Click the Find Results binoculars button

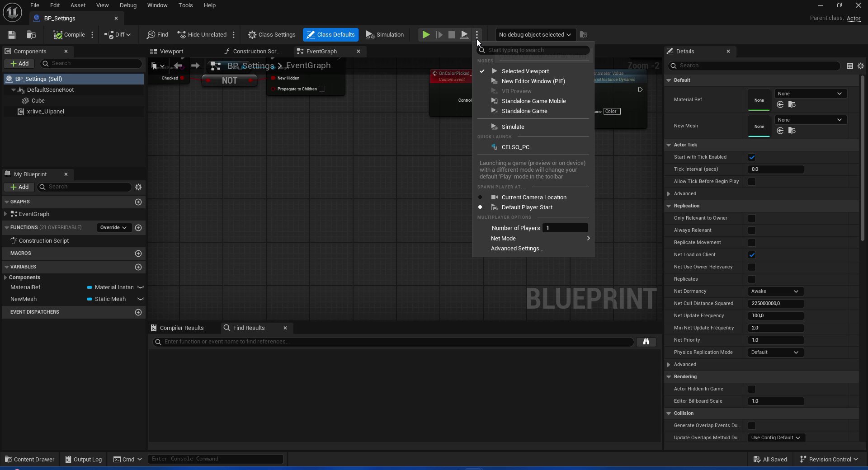646,342
